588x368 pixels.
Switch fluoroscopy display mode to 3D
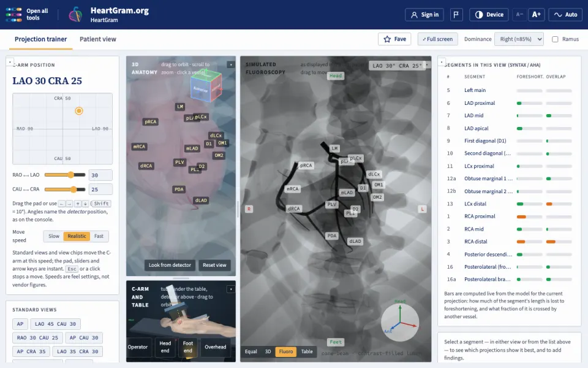(x=268, y=351)
